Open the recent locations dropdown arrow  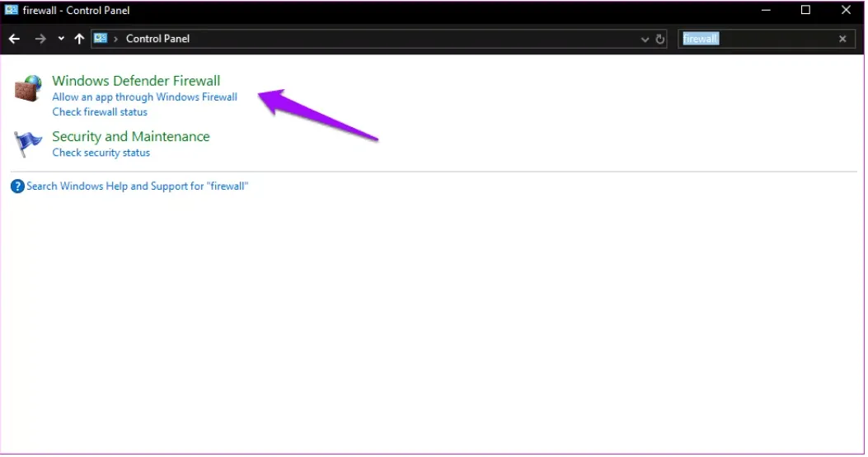(x=62, y=39)
